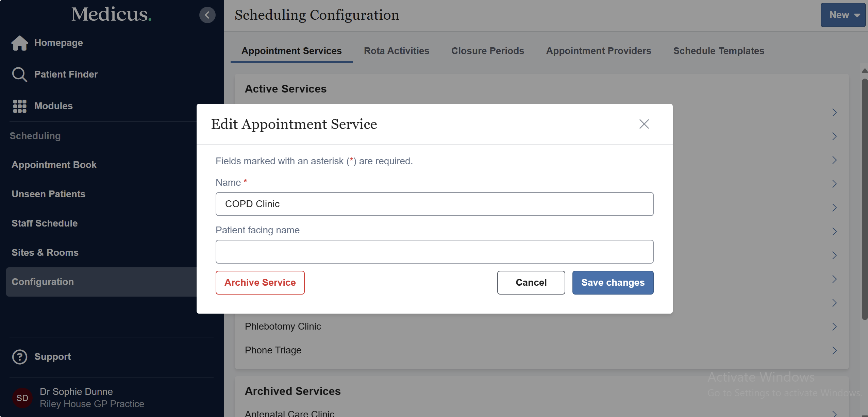Click the Patient Finder magnifier icon
868x417 pixels.
[x=19, y=74]
